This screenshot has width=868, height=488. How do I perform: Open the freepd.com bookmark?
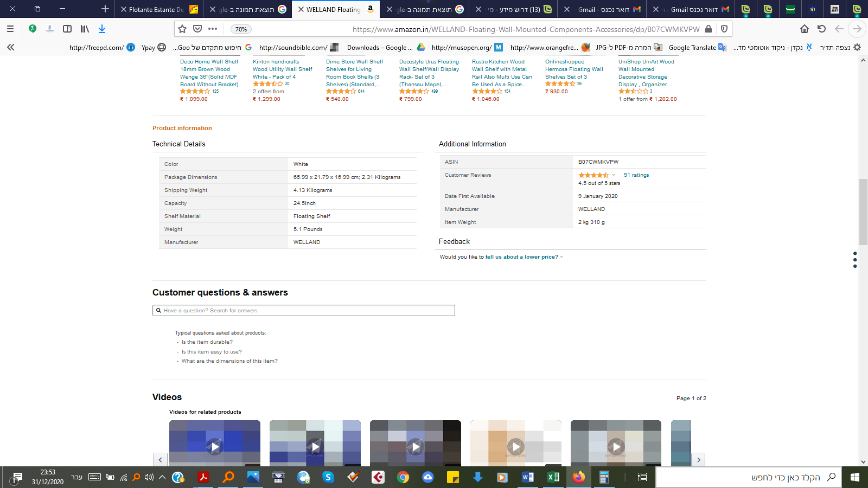point(102,48)
